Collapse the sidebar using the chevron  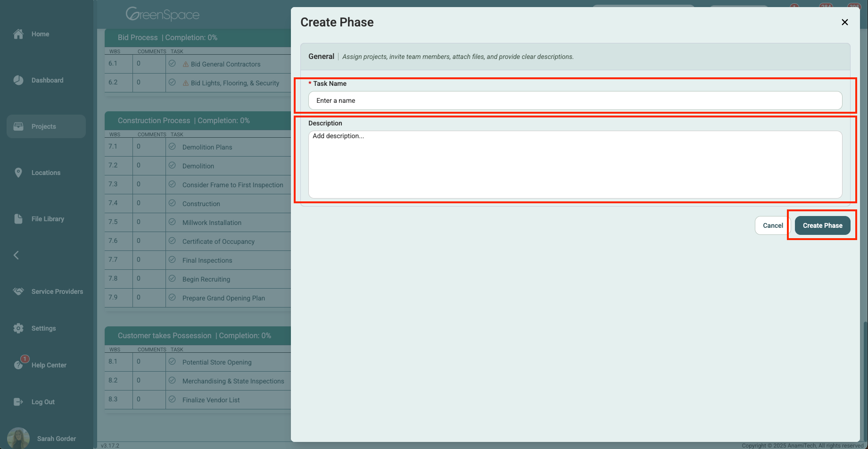tap(16, 255)
